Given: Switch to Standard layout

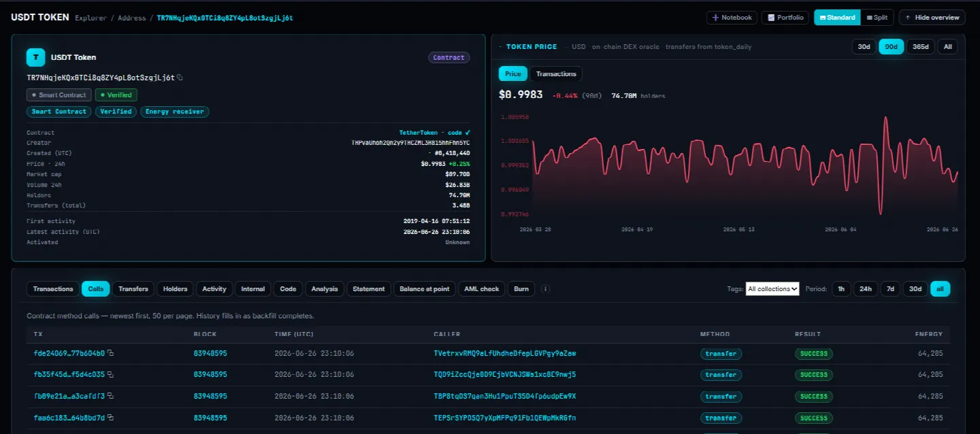Looking at the screenshot, I should (x=837, y=18).
